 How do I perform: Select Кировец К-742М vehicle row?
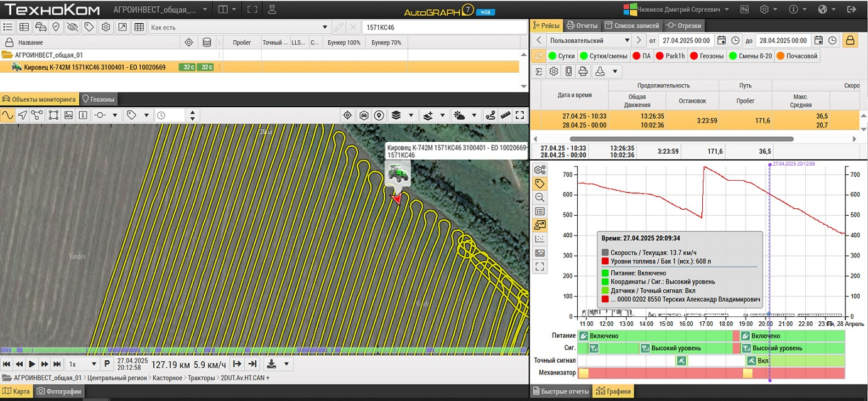click(260, 67)
